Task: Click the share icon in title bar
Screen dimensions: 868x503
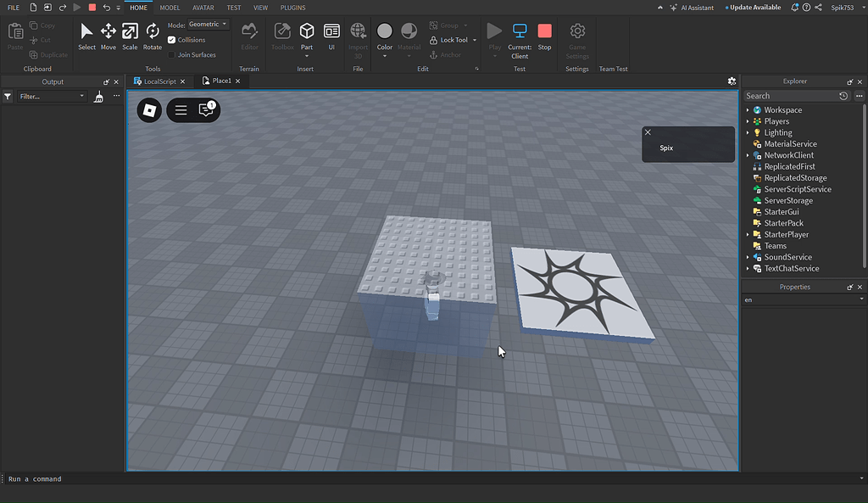Action: 819,8
